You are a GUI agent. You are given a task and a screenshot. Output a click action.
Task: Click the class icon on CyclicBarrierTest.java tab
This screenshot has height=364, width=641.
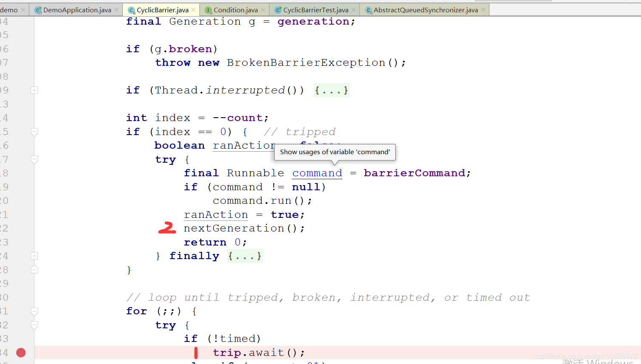click(x=278, y=10)
